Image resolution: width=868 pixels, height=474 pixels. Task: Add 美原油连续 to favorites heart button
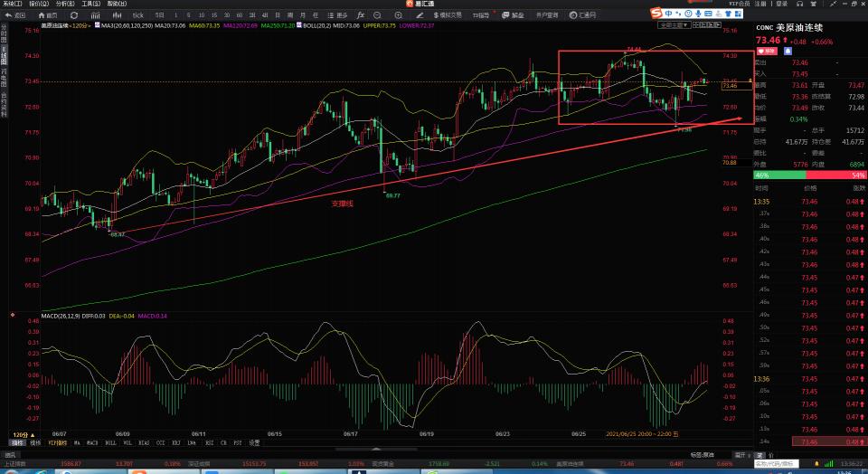click(767, 51)
